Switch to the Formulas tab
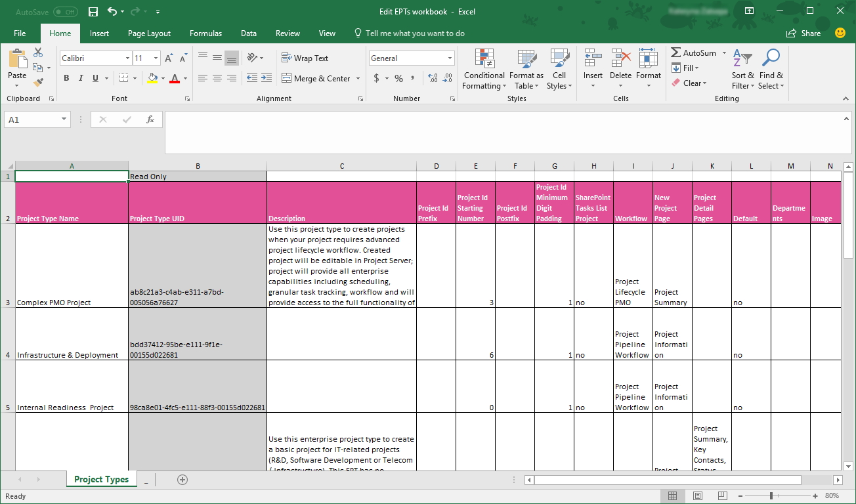The image size is (856, 504). (x=205, y=33)
